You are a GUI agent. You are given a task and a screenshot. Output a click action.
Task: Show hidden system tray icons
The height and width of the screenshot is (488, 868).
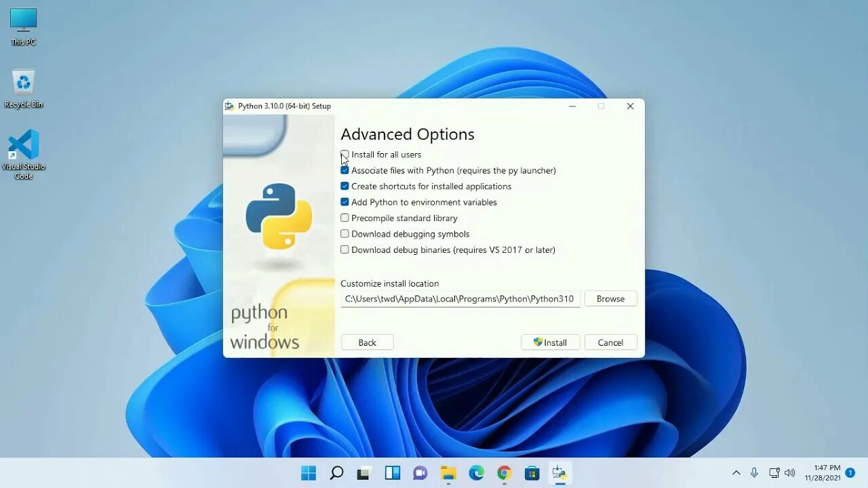click(736, 472)
